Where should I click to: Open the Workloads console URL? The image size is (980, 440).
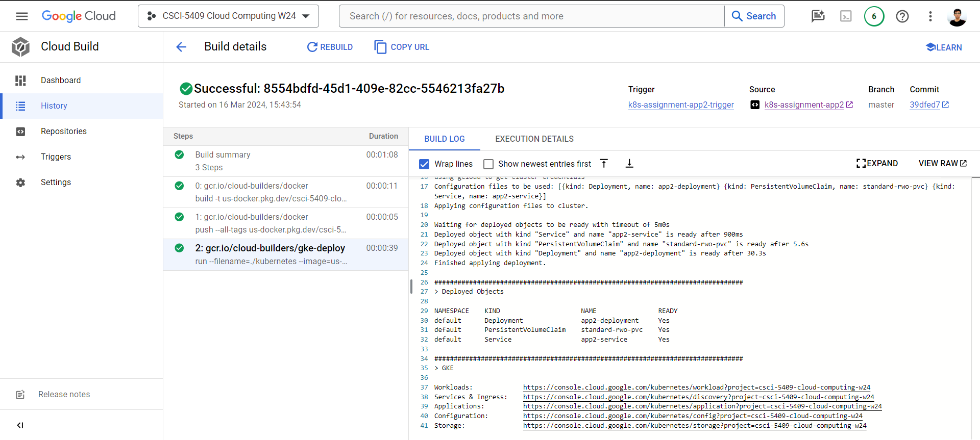coord(697,387)
